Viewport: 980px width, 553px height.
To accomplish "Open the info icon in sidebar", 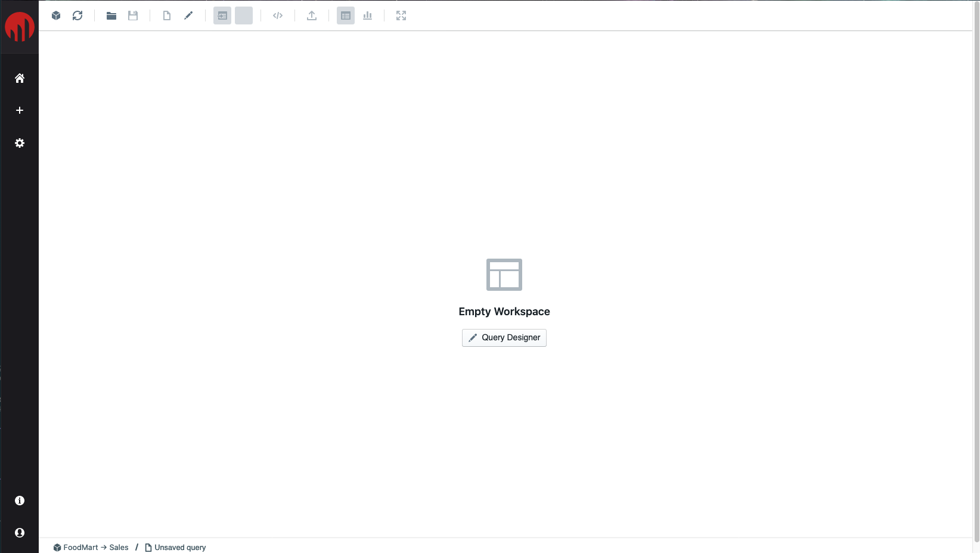I will [20, 501].
